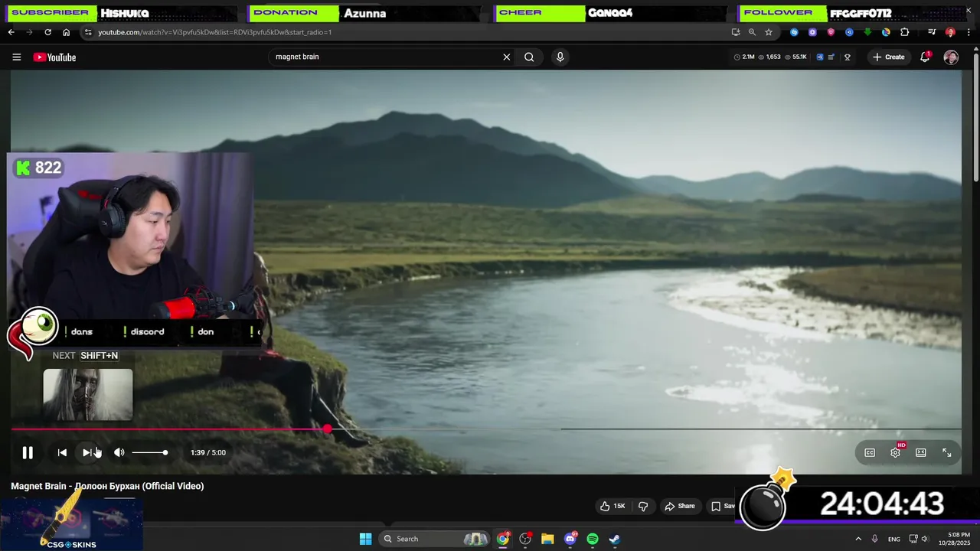Enter full screen mode
Image resolution: width=980 pixels, height=551 pixels.
tap(946, 452)
